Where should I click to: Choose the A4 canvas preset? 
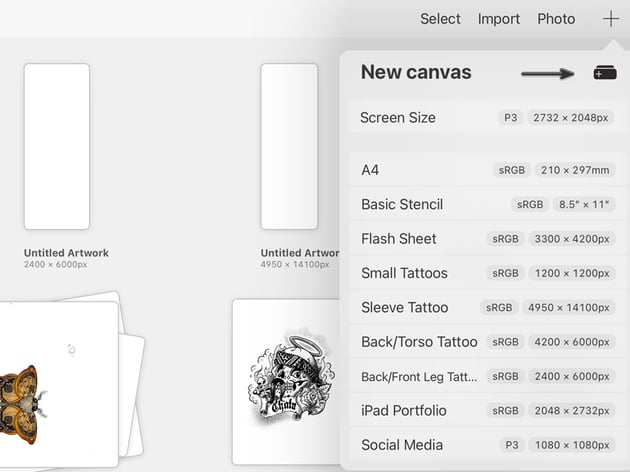tap(487, 170)
